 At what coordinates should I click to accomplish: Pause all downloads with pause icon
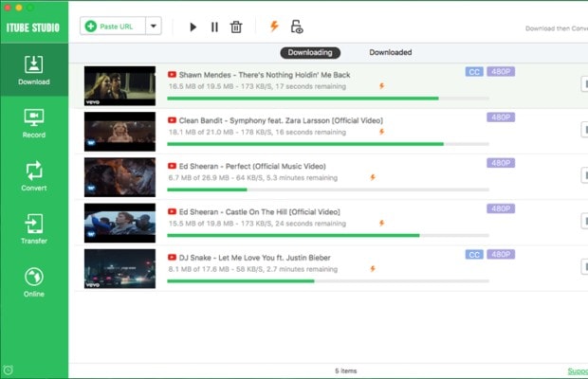click(214, 27)
